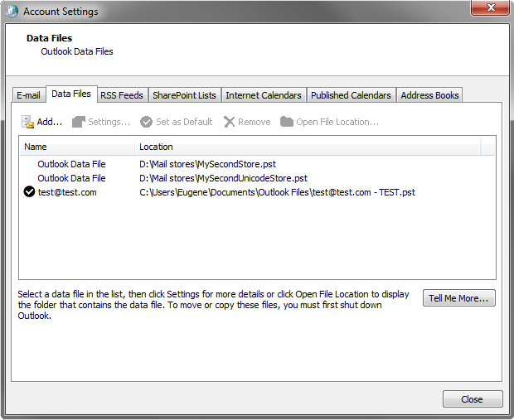Image resolution: width=514 pixels, height=420 pixels.
Task: Click the Set as Default checkmark icon
Action: 146,122
